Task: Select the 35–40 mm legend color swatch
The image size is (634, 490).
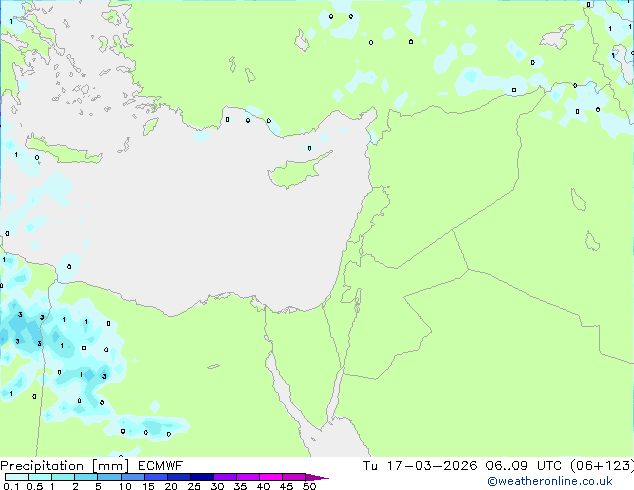Action: coord(247,477)
